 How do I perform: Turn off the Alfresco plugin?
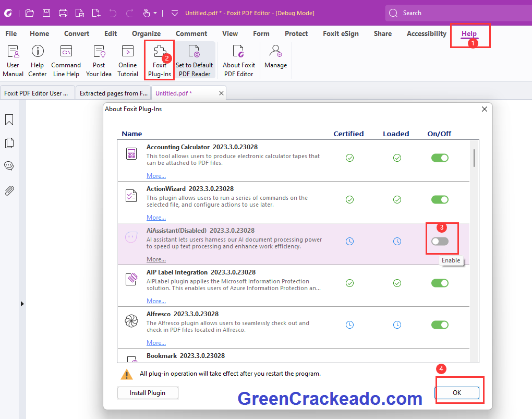point(440,325)
